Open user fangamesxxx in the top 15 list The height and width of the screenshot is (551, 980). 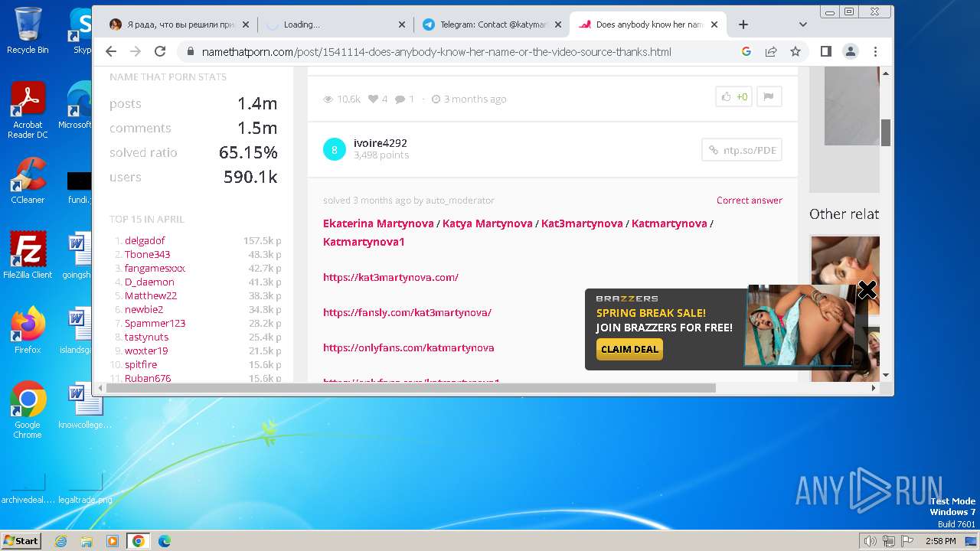155,268
